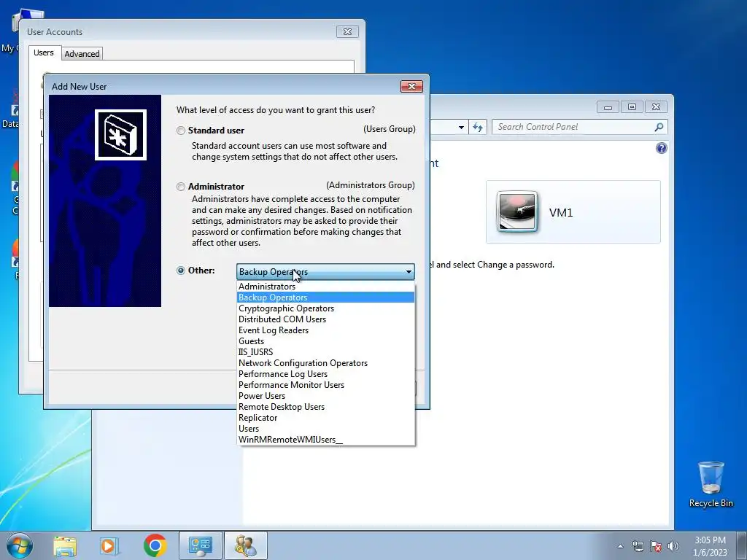Viewport: 747px width, 560px height.
Task: Open the Action Center flag icon
Action: 656,546
